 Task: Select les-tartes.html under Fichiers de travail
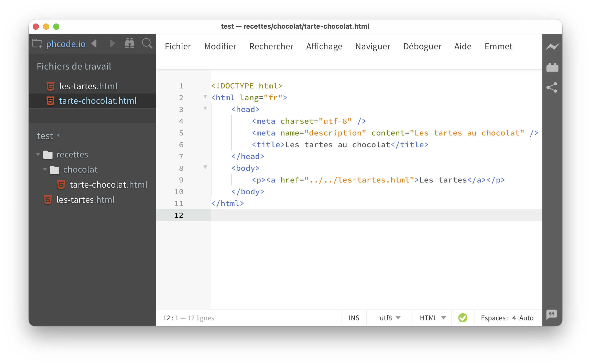(x=88, y=86)
